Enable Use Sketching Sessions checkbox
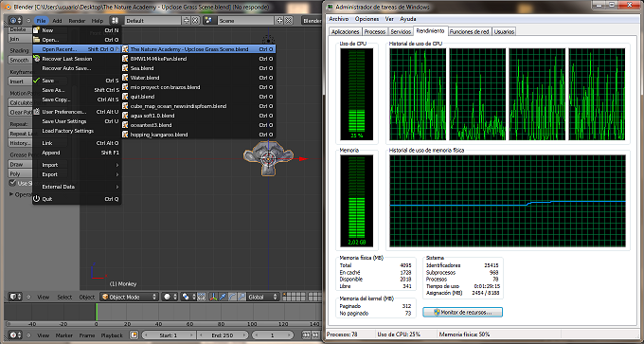The height and width of the screenshot is (344, 644). (12, 183)
